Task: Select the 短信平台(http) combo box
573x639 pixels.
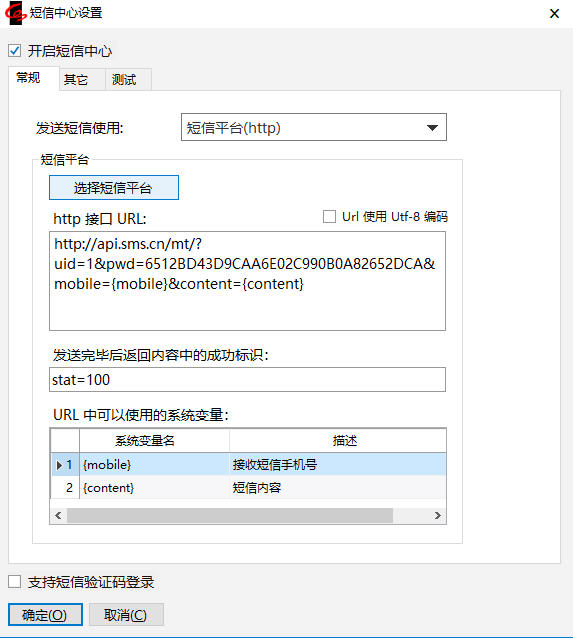Action: pos(314,128)
